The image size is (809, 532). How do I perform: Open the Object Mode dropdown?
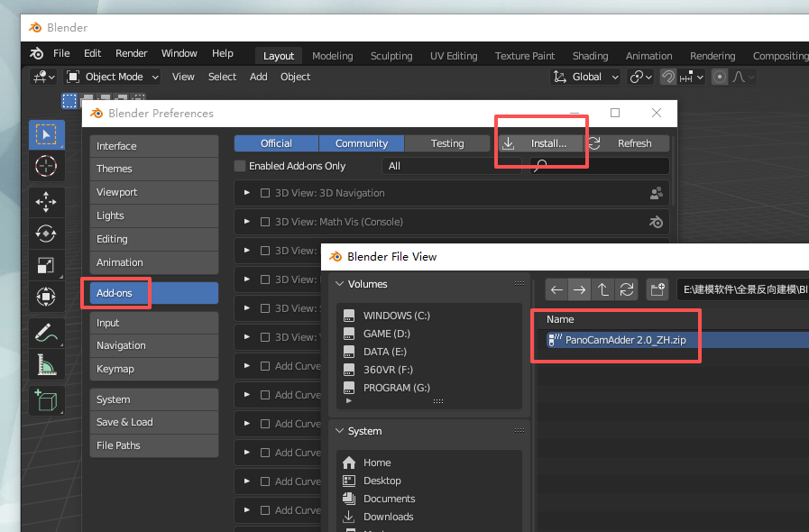113,77
